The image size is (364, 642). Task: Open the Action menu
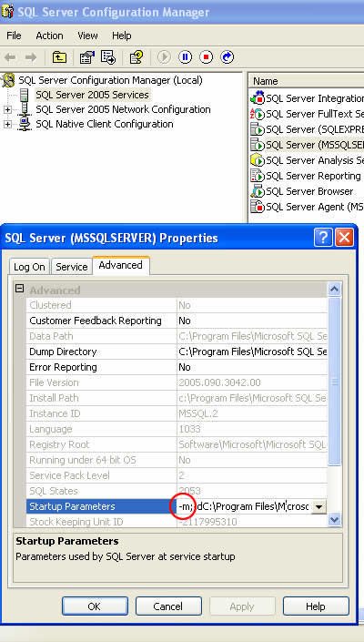pyautogui.click(x=49, y=36)
